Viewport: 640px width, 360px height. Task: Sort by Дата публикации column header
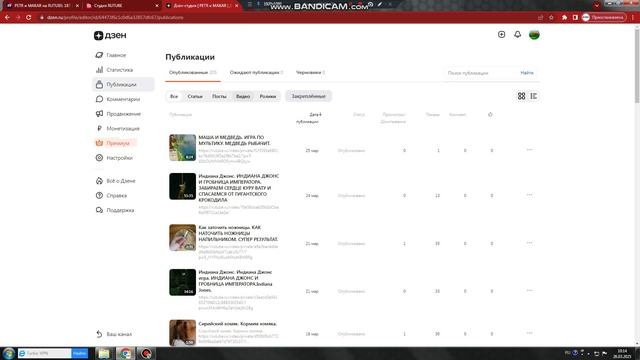(x=308, y=118)
